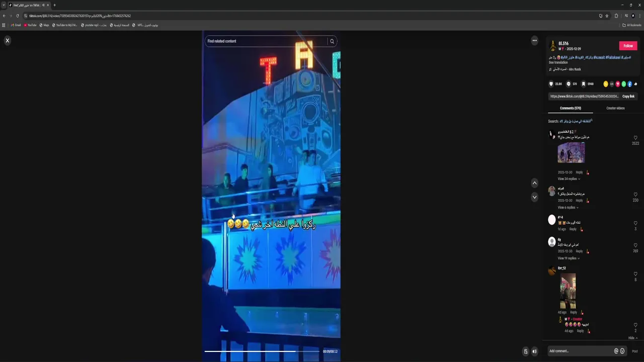Switch to the Creator videos tab
This screenshot has height=362, width=644.
[615, 108]
